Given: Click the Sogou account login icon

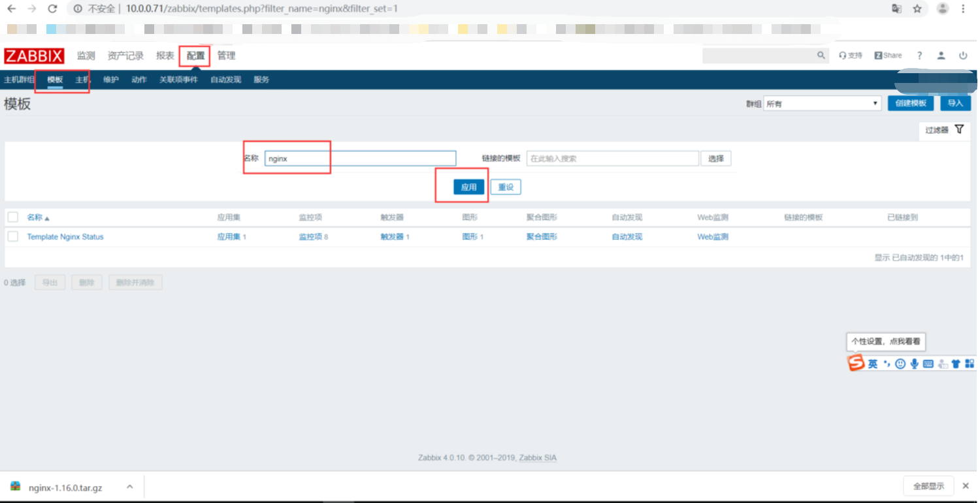Looking at the screenshot, I should pyautogui.click(x=942, y=364).
